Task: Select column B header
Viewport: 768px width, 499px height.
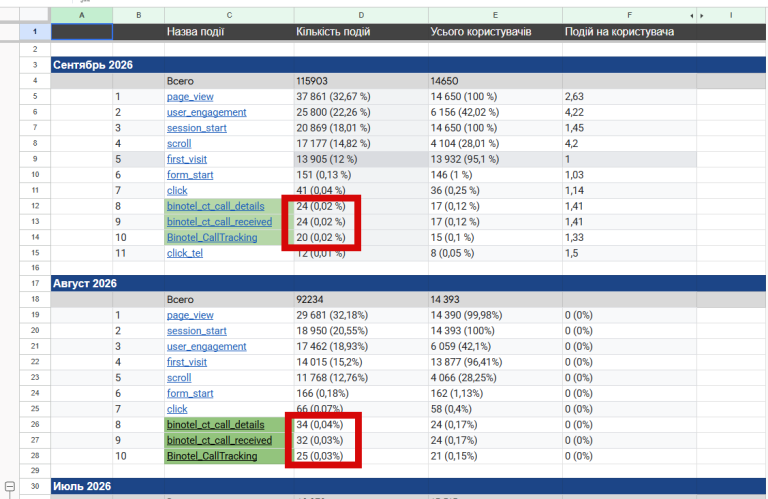Action: pyautogui.click(x=139, y=15)
